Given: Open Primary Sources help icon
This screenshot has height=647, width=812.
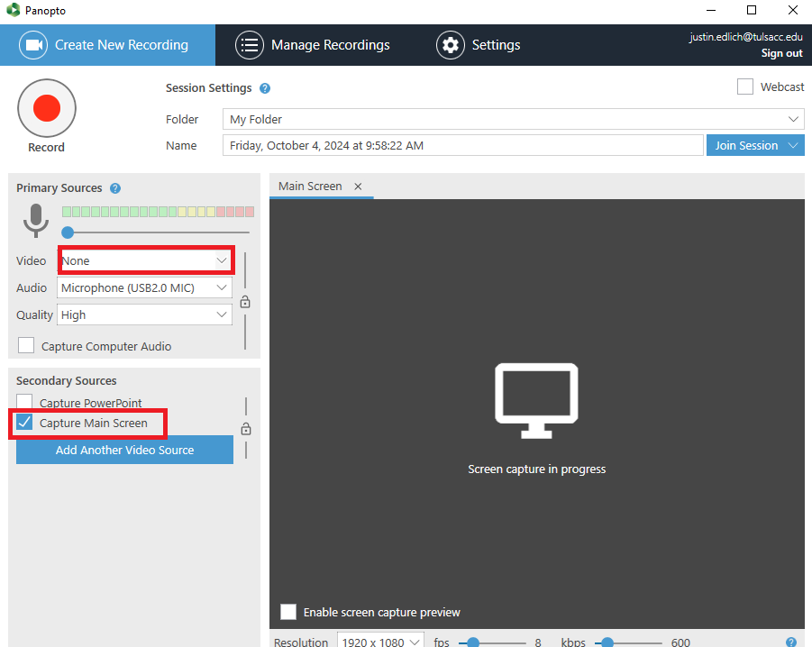Looking at the screenshot, I should [x=115, y=188].
